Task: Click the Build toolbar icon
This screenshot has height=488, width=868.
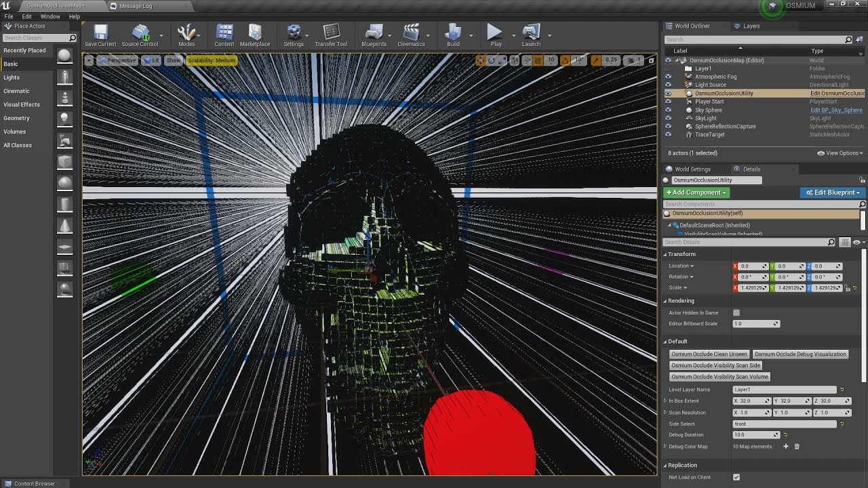Action: pyautogui.click(x=453, y=33)
